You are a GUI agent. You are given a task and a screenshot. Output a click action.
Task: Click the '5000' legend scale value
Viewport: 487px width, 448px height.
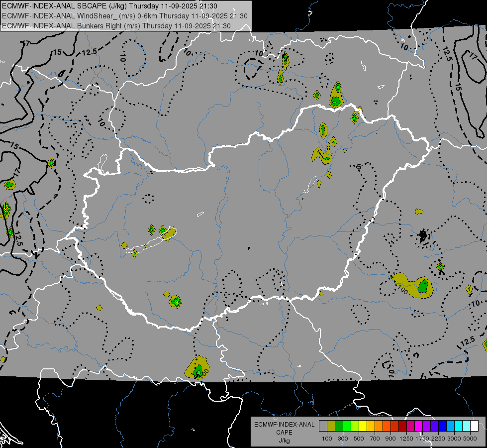click(470, 439)
